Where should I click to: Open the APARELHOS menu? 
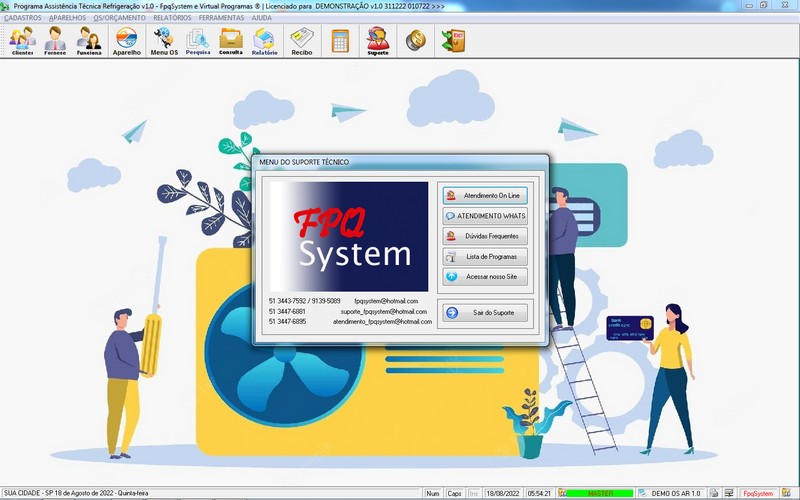[x=67, y=18]
